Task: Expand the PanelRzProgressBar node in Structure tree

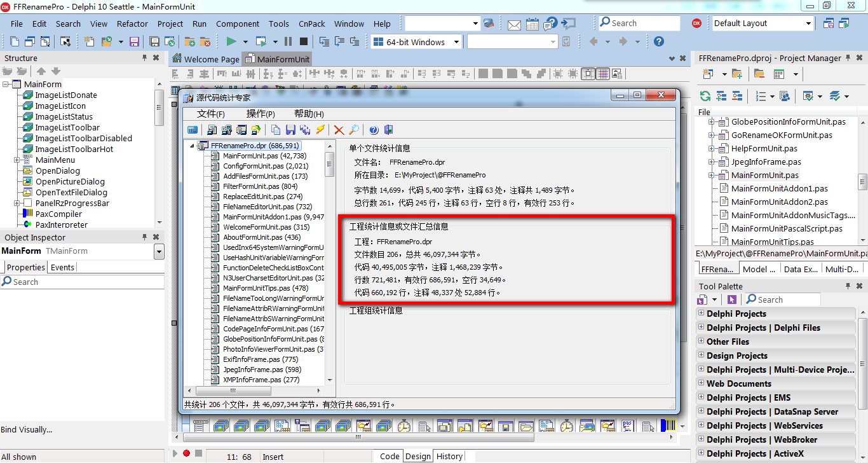Action: tap(17, 204)
